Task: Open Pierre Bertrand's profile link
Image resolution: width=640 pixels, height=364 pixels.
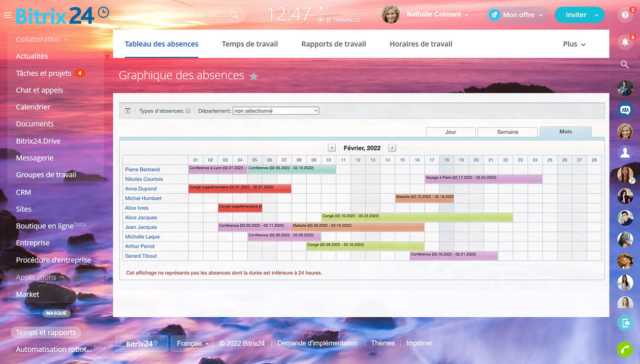Action: click(x=142, y=170)
